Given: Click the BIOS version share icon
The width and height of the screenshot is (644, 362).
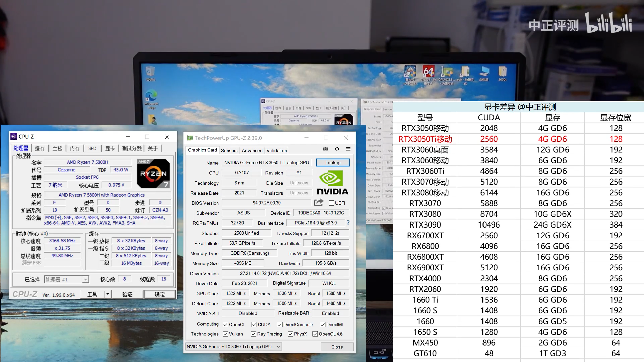Looking at the screenshot, I should click(x=318, y=202).
